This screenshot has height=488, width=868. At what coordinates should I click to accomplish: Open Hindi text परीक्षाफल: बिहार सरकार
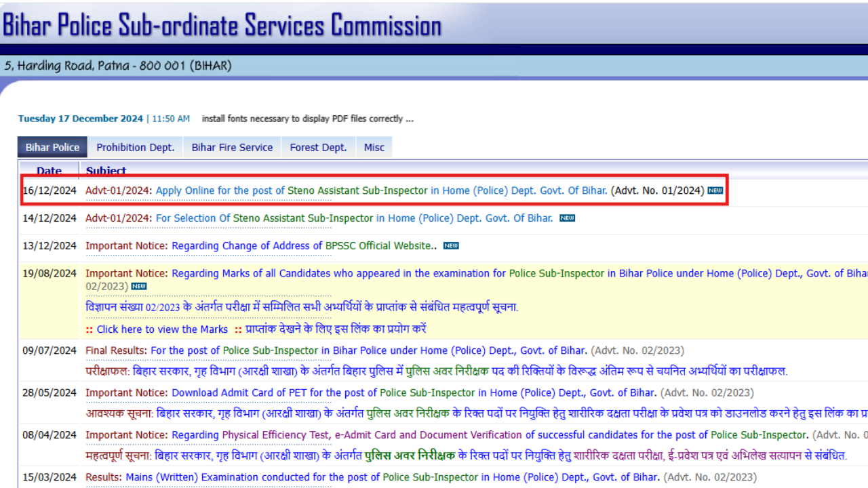pyautogui.click(x=436, y=371)
